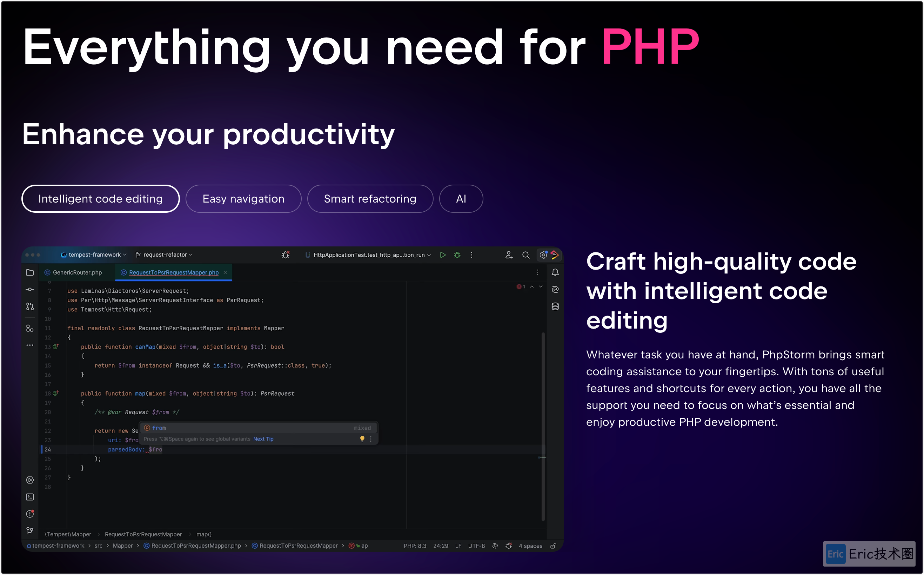This screenshot has height=575, width=924.
Task: Click the Run green play button
Action: coord(443,255)
